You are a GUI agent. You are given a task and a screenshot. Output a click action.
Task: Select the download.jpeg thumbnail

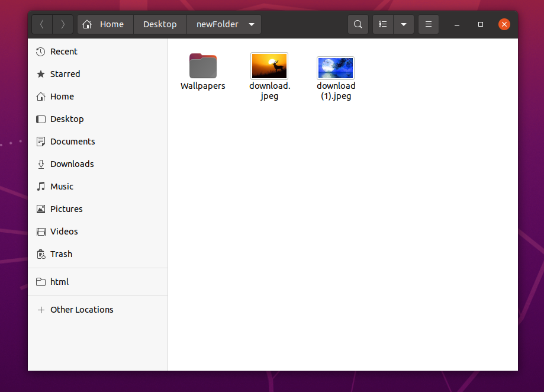269,66
